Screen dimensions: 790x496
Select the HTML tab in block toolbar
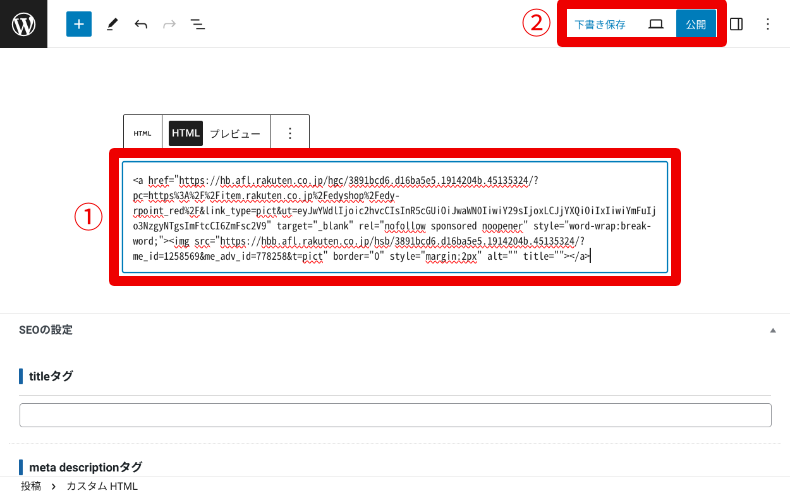click(186, 133)
